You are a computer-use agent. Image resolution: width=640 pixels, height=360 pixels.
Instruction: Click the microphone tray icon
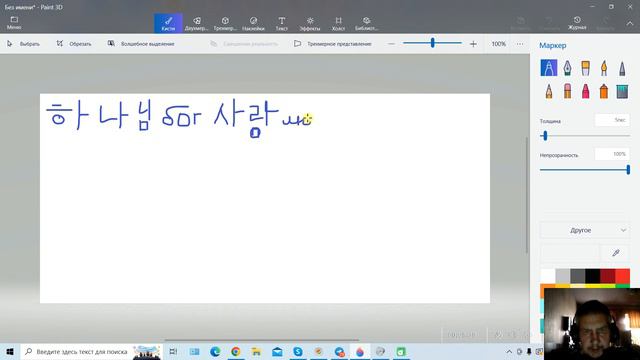tap(529, 351)
